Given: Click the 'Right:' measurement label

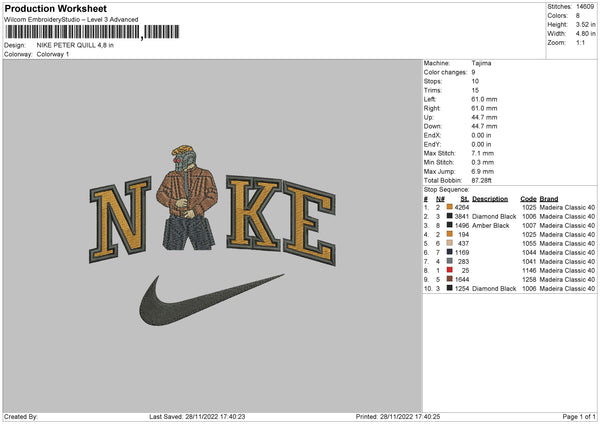Looking at the screenshot, I should coord(432,108).
